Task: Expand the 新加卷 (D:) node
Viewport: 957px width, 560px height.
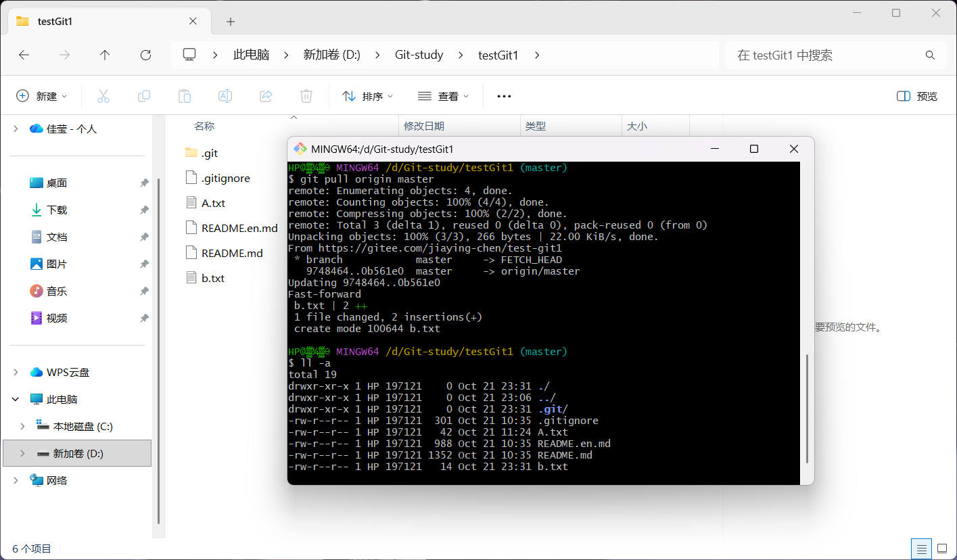Action: [x=22, y=453]
